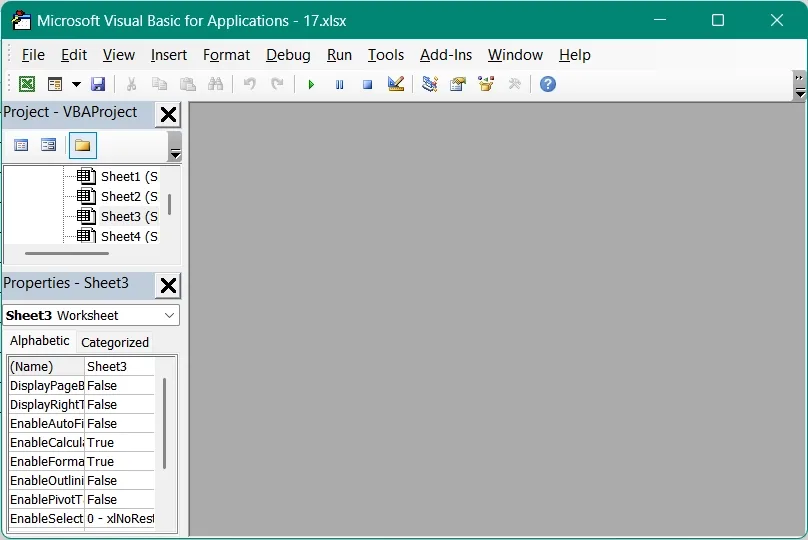The image size is (808, 540).
Task: Click EnableAutoFilter False value
Action: pos(120,424)
